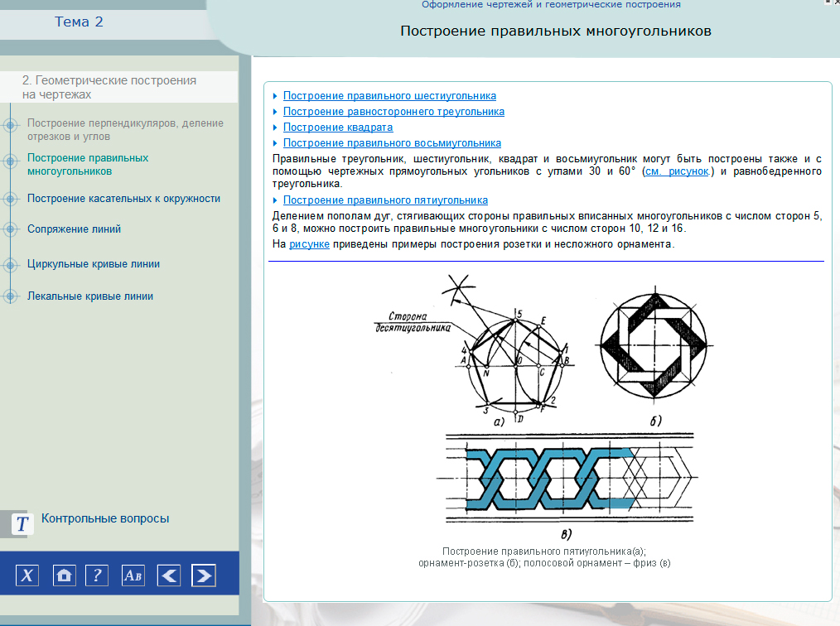Viewport: 840px width, 626px height.
Task: Select topic Построение правильных многоугольников
Action: [x=88, y=165]
